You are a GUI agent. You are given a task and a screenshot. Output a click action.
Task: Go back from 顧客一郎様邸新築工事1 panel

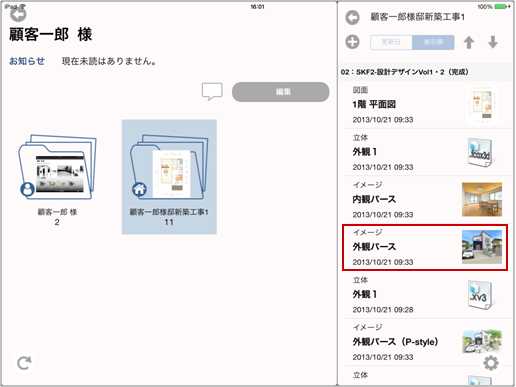point(352,17)
